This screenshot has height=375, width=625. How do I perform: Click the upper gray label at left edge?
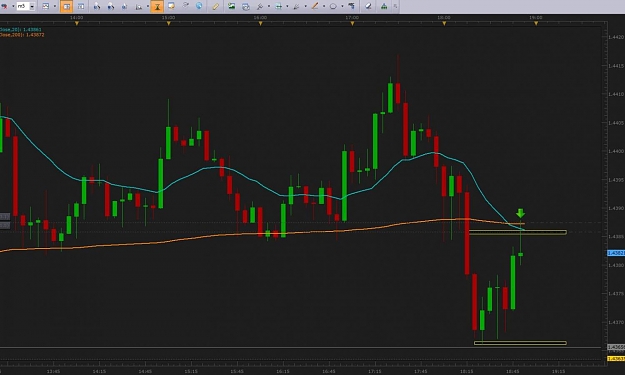(5, 216)
